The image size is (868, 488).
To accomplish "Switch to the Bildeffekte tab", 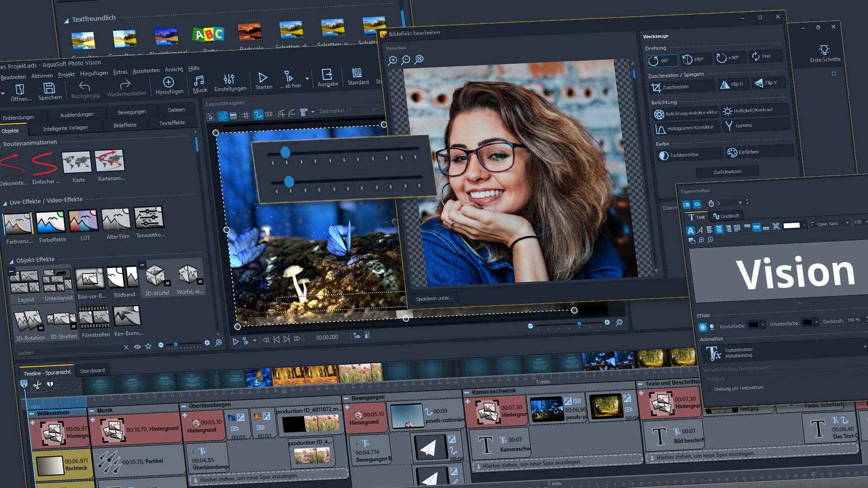I will point(125,125).
